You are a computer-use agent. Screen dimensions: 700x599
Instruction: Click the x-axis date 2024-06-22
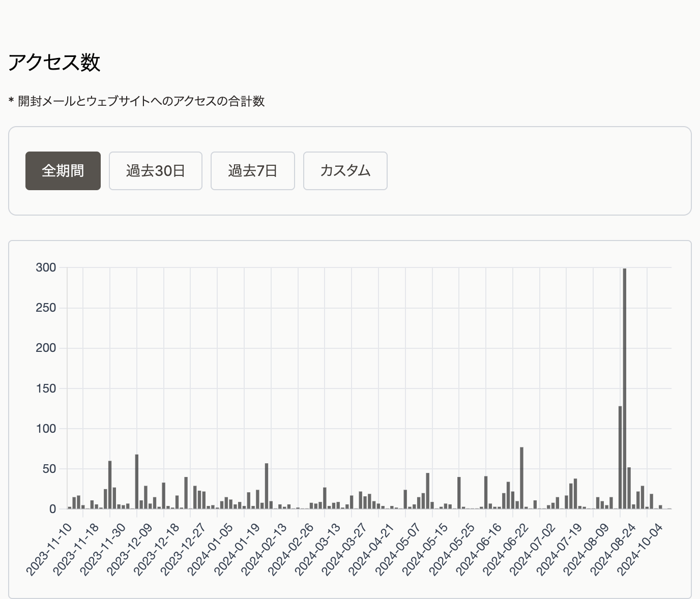[x=506, y=549]
